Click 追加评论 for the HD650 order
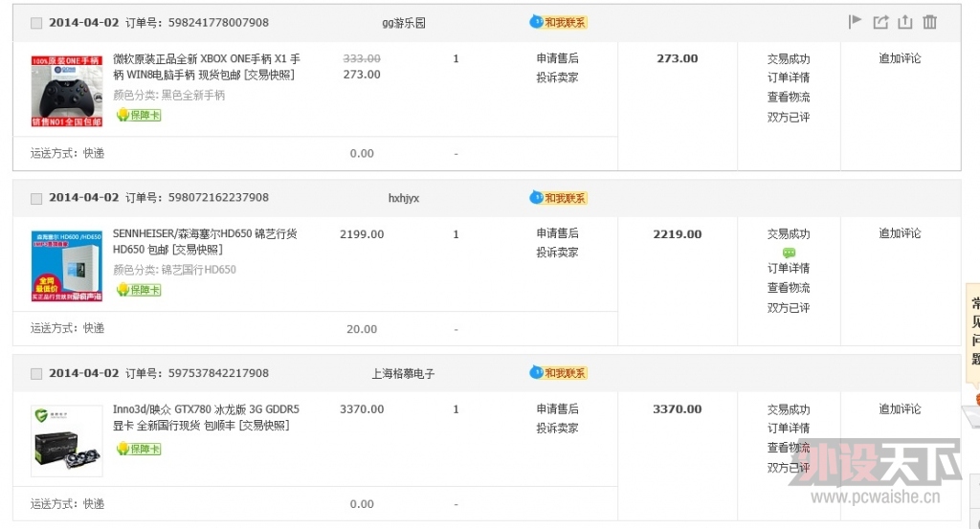The height and width of the screenshot is (529, 980). (900, 233)
